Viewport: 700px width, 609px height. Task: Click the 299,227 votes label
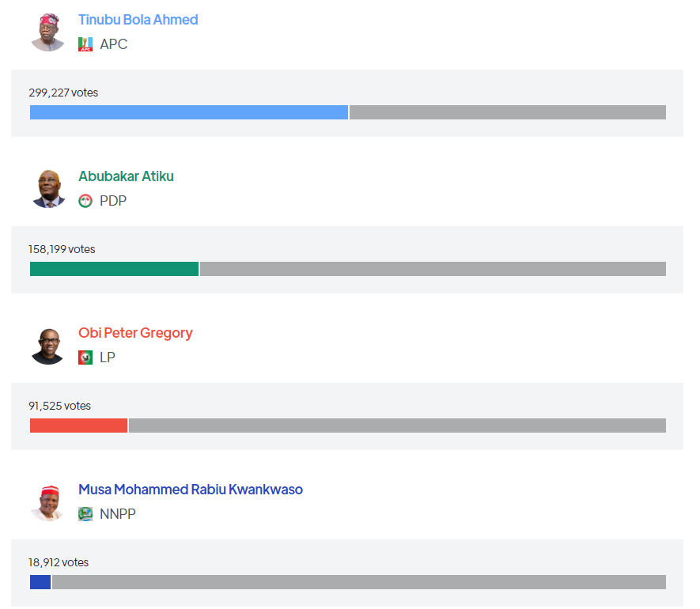pyautogui.click(x=63, y=93)
